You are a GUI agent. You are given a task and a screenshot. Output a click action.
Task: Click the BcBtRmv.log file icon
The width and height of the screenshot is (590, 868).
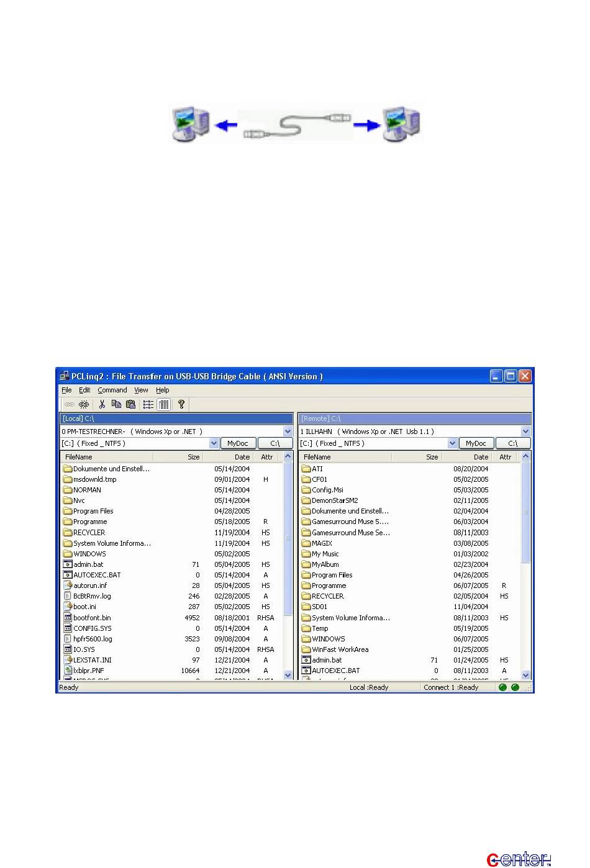68,596
